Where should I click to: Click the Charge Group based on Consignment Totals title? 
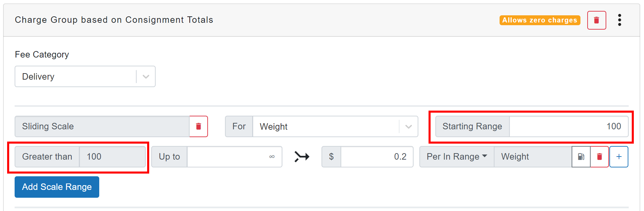[x=114, y=20]
